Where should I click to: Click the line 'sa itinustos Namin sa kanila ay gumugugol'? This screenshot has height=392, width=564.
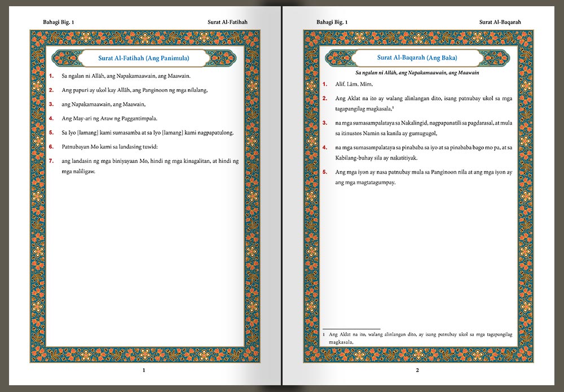[386, 134]
